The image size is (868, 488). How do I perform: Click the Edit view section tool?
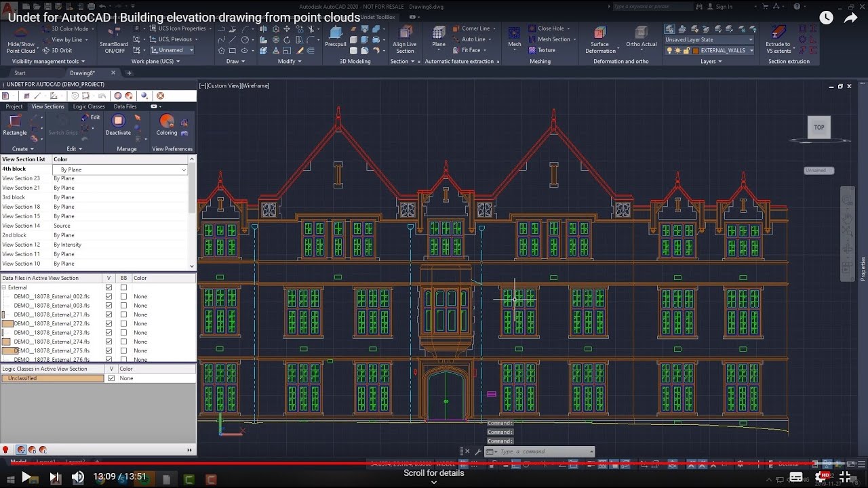[90, 117]
